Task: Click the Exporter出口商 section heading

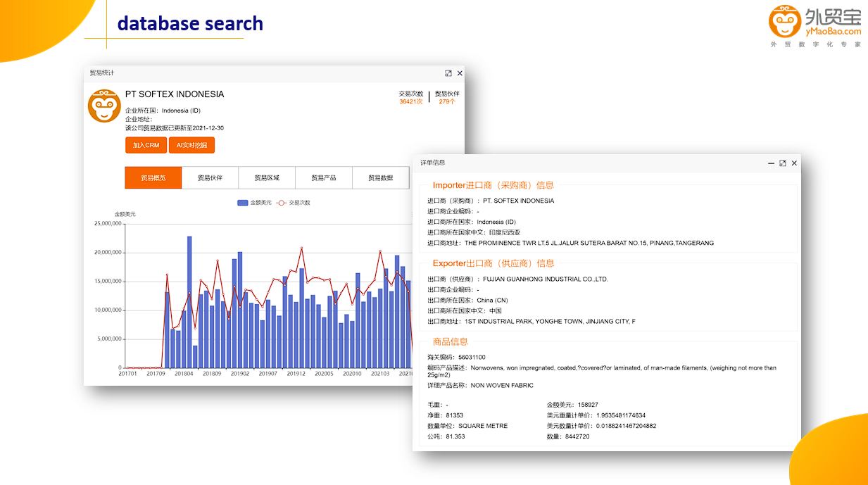Action: [493, 263]
